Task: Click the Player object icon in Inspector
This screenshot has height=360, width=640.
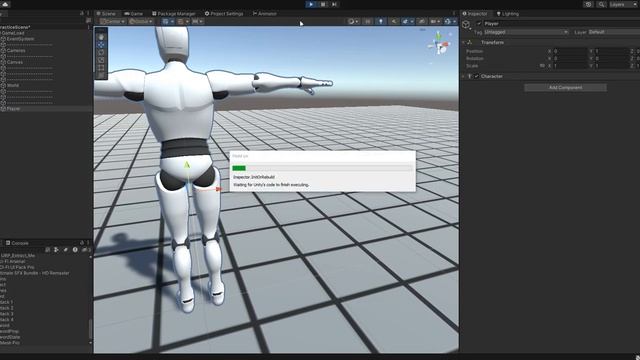Action: pos(466,24)
